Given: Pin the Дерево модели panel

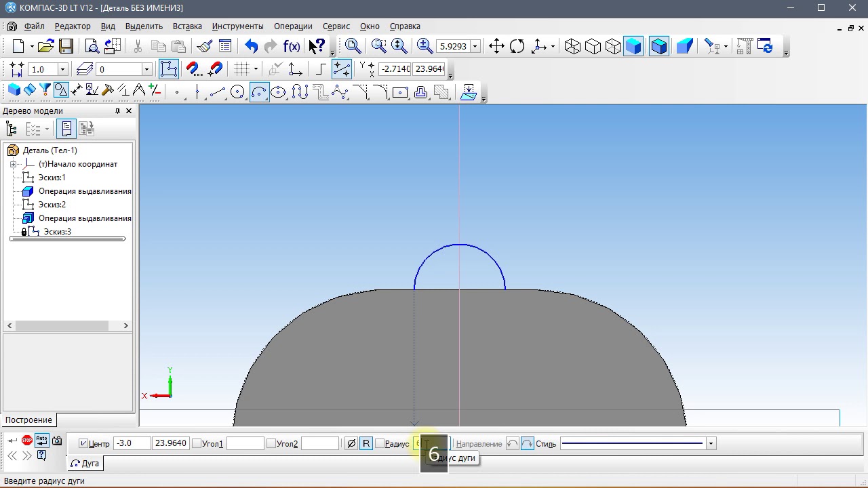Looking at the screenshot, I should pos(117,111).
